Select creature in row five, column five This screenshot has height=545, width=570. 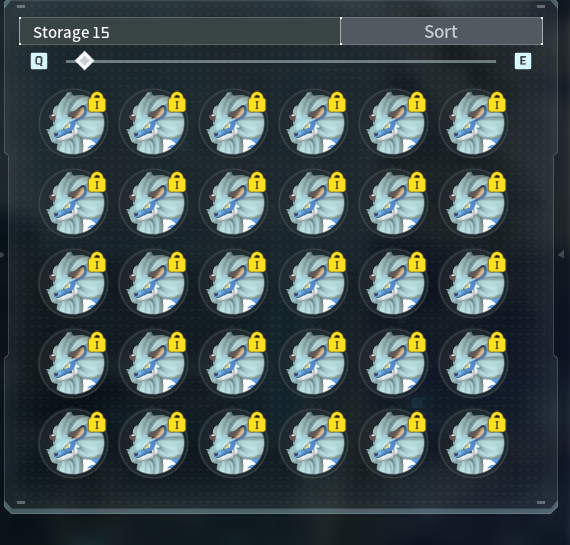click(393, 444)
